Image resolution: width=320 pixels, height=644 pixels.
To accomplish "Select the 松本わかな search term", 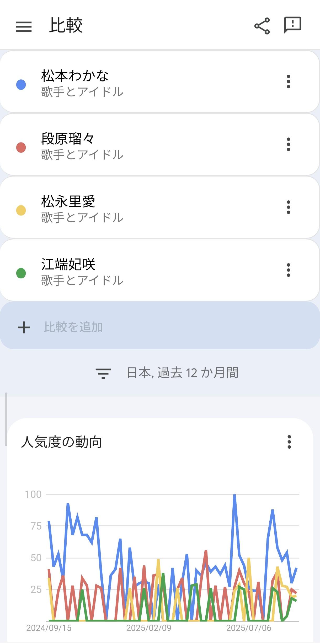I will tap(75, 76).
